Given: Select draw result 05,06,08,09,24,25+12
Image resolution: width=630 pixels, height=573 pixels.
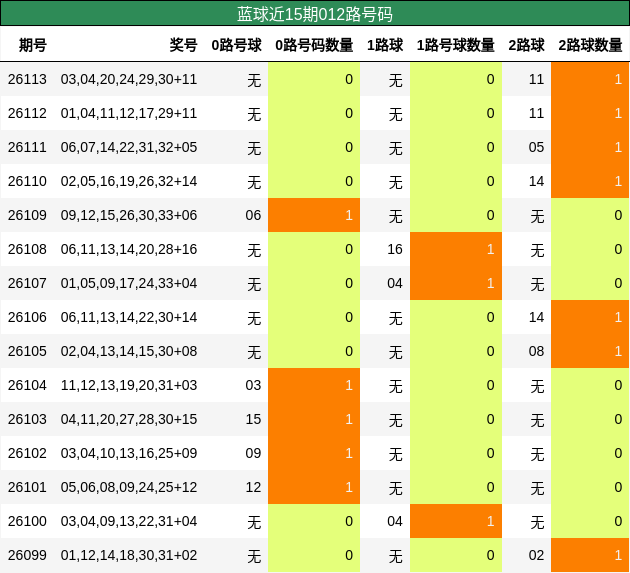Looking at the screenshot, I should 129,487.
